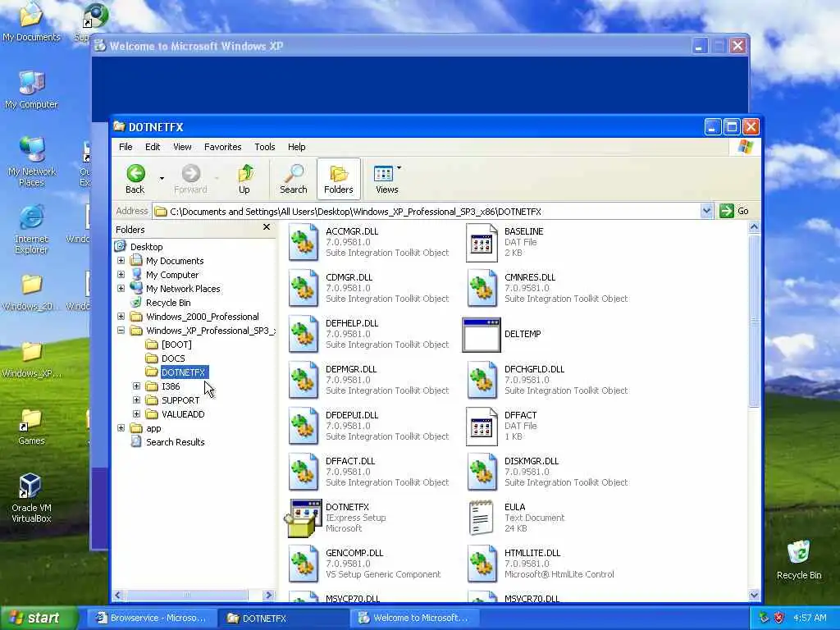
Task: Select the CDMGR.DLL file icon
Action: 304,288
